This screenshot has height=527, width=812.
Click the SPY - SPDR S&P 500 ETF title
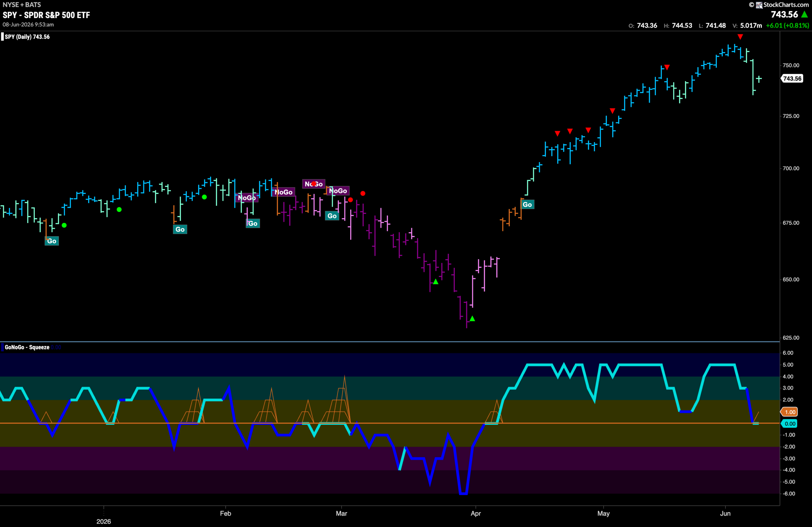point(46,15)
